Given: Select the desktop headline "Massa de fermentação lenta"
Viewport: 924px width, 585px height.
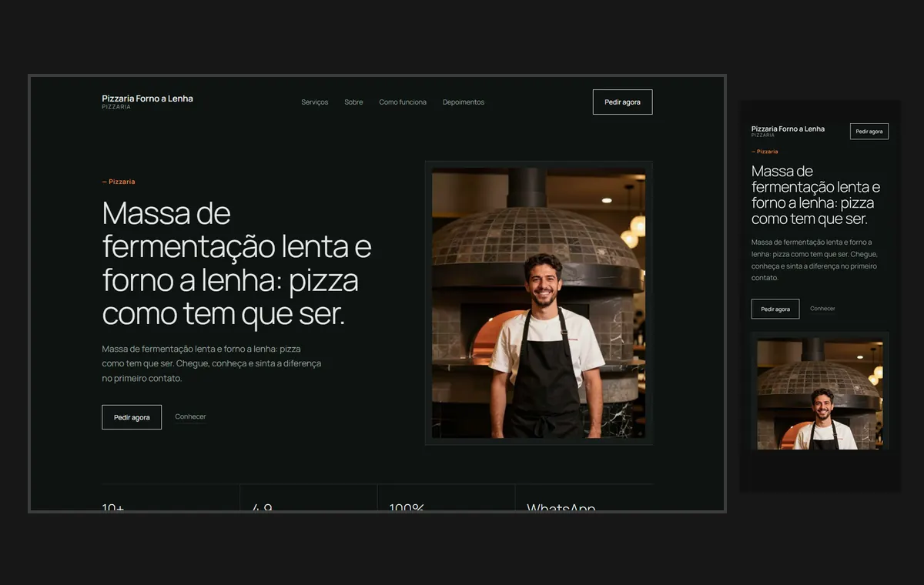Looking at the screenshot, I should point(237,263).
